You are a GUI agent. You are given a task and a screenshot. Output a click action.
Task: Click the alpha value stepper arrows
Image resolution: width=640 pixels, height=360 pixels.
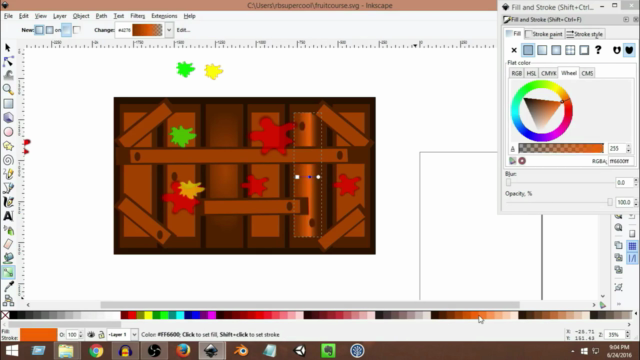629,148
